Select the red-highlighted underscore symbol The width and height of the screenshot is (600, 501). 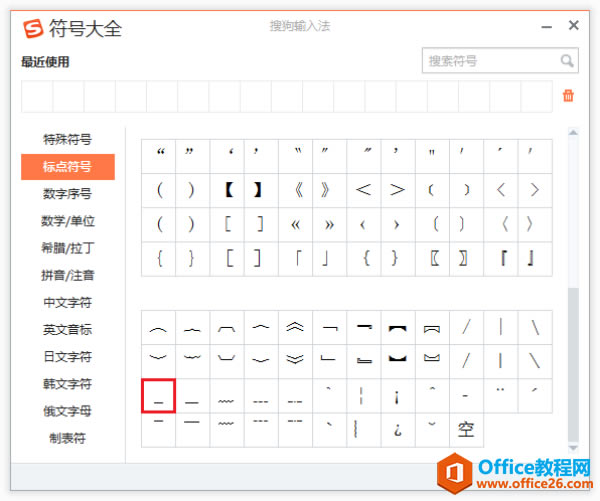158,396
